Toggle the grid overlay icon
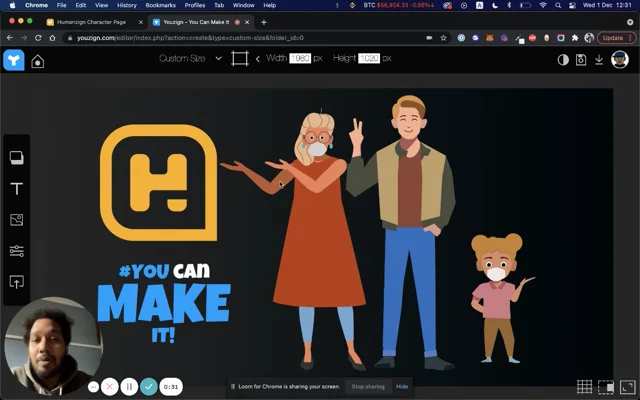Viewport: 640px width, 400px height. tap(584, 387)
